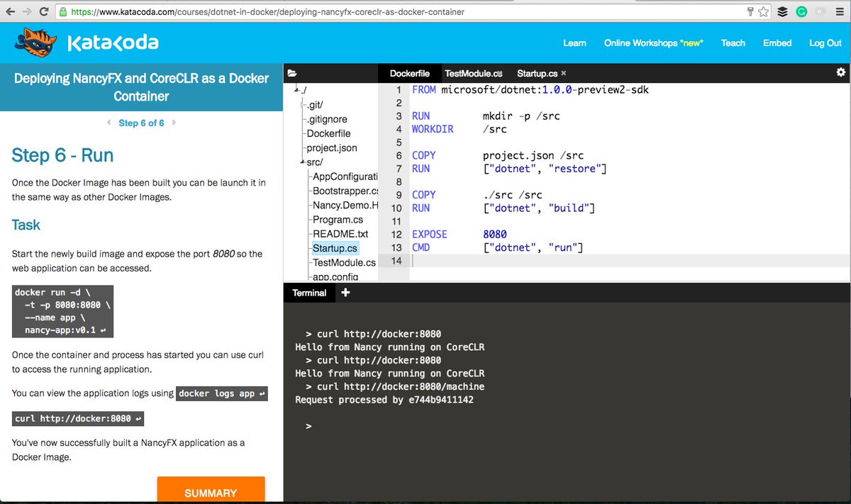Close the Startup.cs editor tab
Image resolution: width=851 pixels, height=504 pixels.
[x=563, y=73]
